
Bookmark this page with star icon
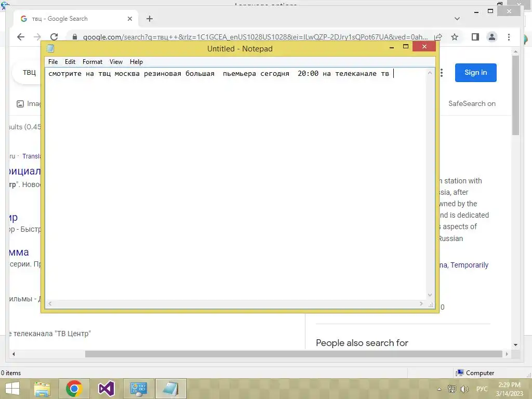point(455,37)
